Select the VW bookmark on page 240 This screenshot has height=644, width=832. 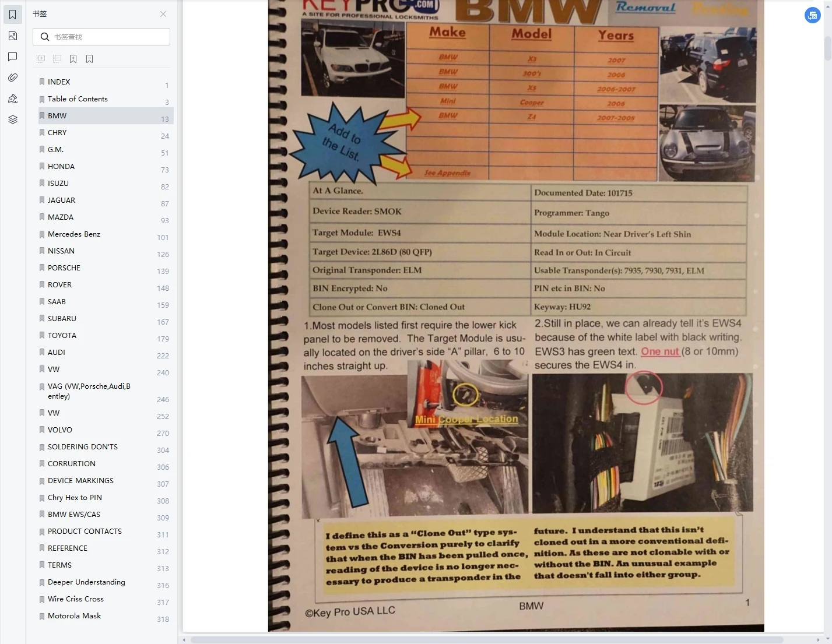(106, 369)
